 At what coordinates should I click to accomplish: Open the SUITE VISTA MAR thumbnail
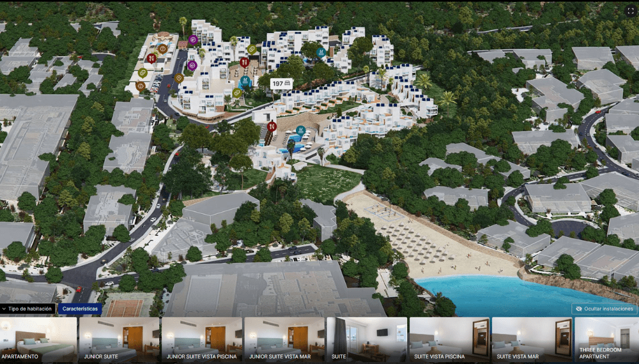click(532, 340)
